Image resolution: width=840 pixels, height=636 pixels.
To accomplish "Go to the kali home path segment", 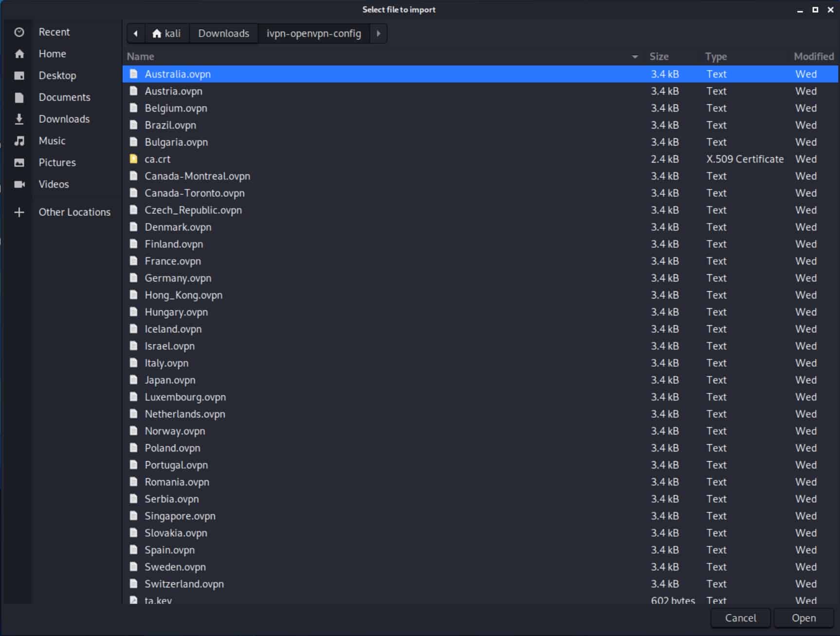I will tap(166, 34).
